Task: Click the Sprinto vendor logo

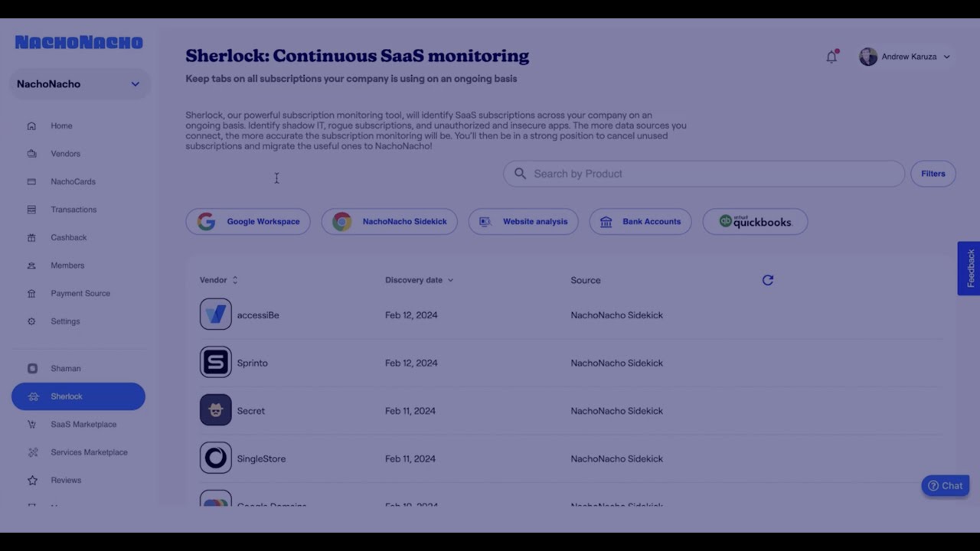Action: [216, 363]
